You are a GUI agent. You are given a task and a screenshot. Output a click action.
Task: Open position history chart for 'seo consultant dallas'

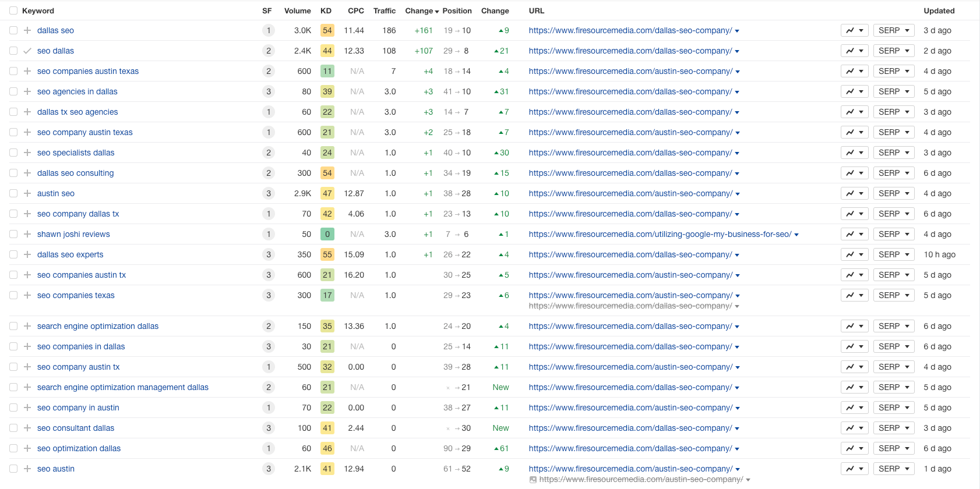855,428
